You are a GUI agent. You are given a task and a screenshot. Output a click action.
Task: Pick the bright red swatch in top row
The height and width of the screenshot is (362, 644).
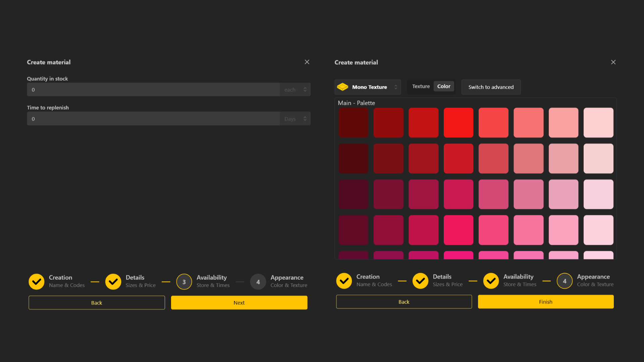[x=458, y=123]
